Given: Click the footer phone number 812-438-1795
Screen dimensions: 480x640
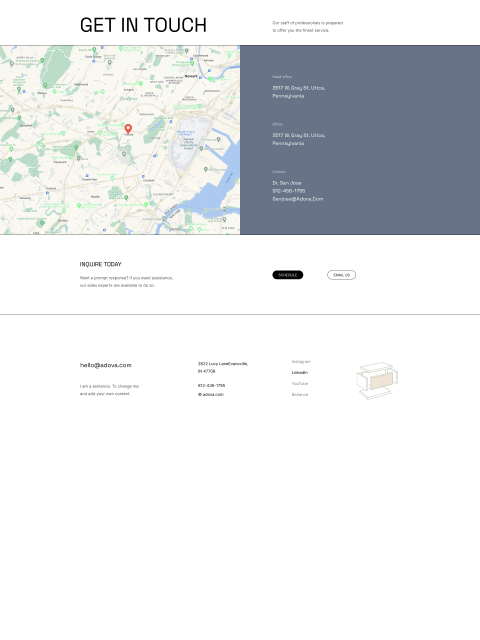Looking at the screenshot, I should 211,385.
